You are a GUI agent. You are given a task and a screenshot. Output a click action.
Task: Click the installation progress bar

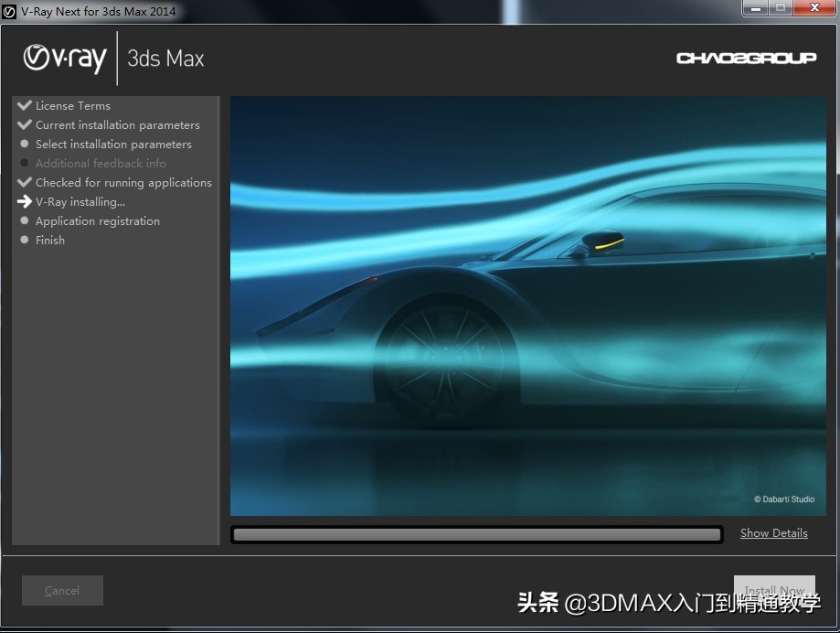[x=475, y=532]
